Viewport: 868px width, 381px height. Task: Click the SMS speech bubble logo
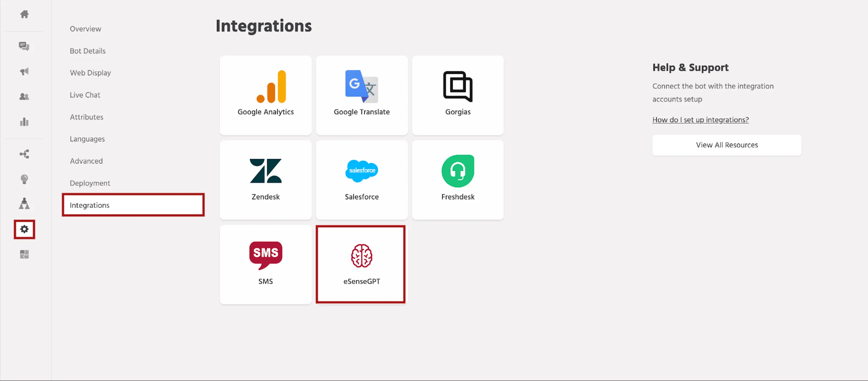point(266,255)
